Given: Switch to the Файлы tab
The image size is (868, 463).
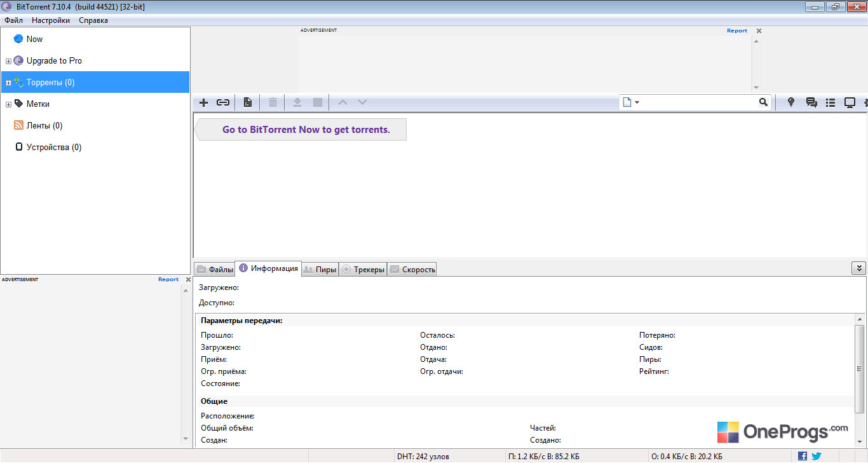Looking at the screenshot, I should (215, 270).
